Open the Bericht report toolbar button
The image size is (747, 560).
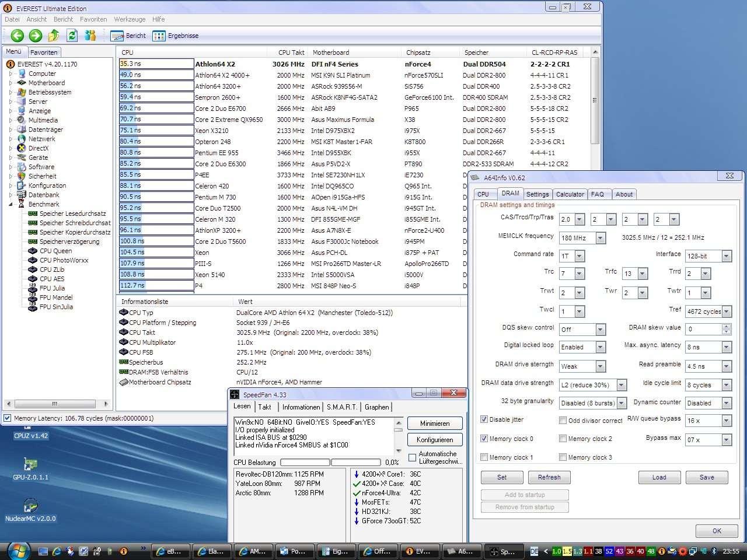[128, 36]
